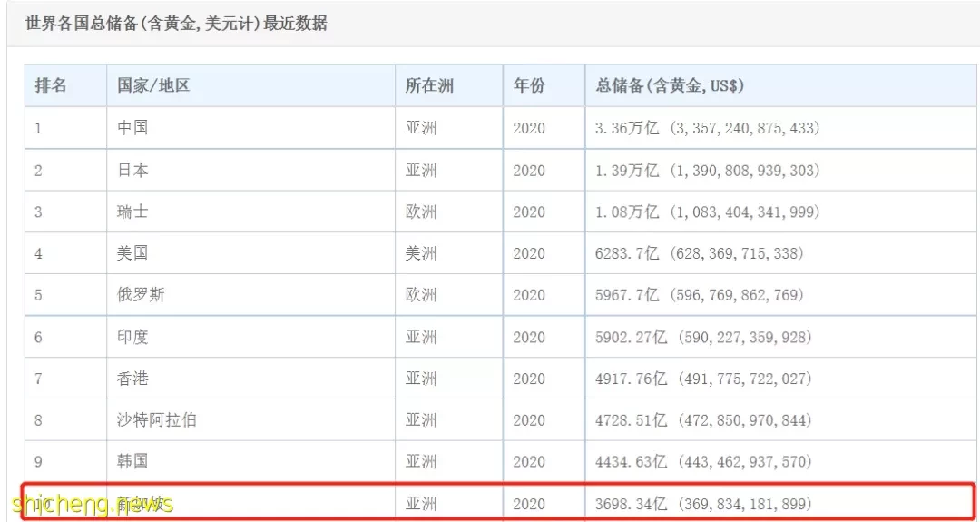Screen dimensions: 980x522
Task: Click 亚洲 in the 中国 row
Action: coord(421,128)
